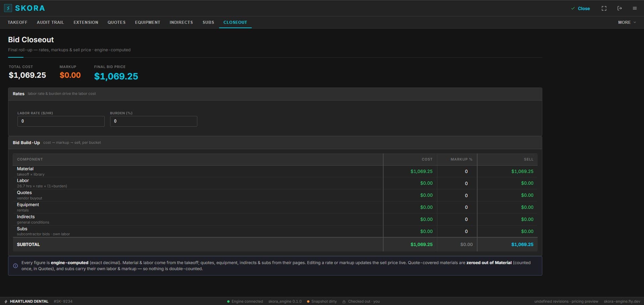Open the SUBS tab
644x305 pixels.
tap(208, 22)
